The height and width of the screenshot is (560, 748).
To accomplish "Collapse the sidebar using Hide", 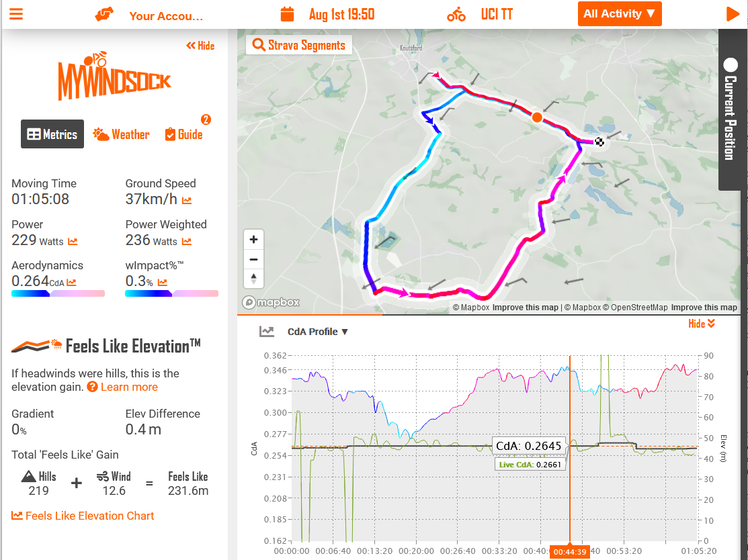I will (x=200, y=46).
